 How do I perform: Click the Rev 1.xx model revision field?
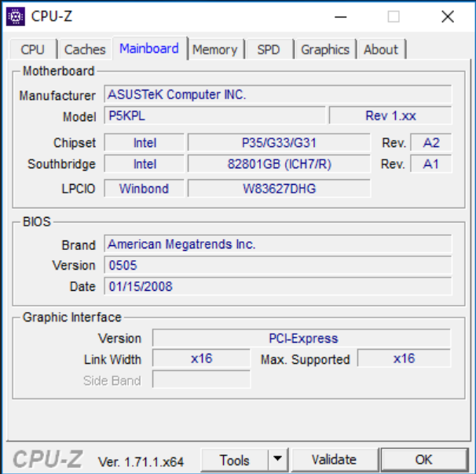(390, 116)
